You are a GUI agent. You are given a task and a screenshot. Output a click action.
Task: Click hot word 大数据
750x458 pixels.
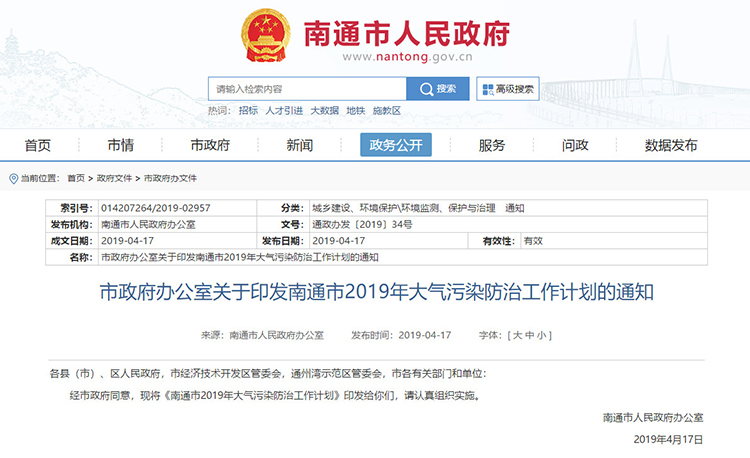click(x=324, y=111)
